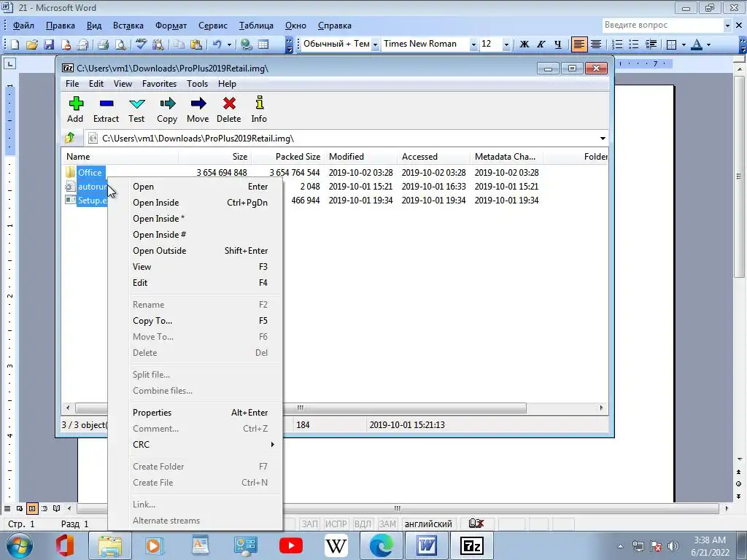Click the 'Name' column header in 7-Zip

click(x=120, y=156)
